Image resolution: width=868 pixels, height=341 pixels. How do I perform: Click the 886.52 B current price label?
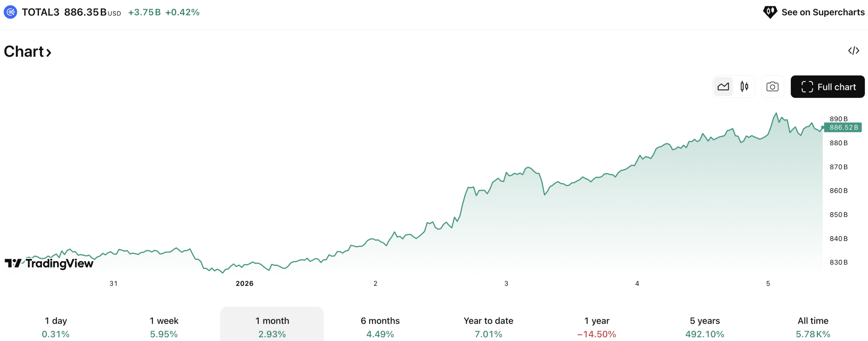tap(843, 128)
